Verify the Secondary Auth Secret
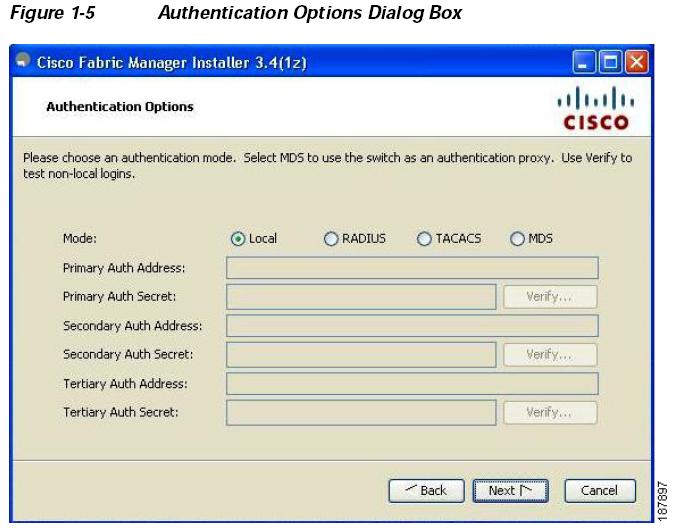The image size is (674, 532). [x=550, y=355]
